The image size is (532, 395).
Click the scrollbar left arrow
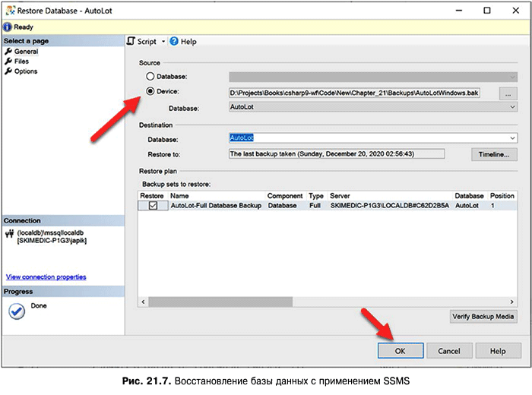[x=143, y=302]
